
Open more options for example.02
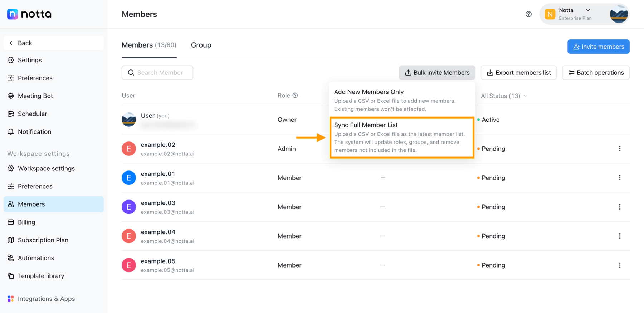pyautogui.click(x=620, y=149)
